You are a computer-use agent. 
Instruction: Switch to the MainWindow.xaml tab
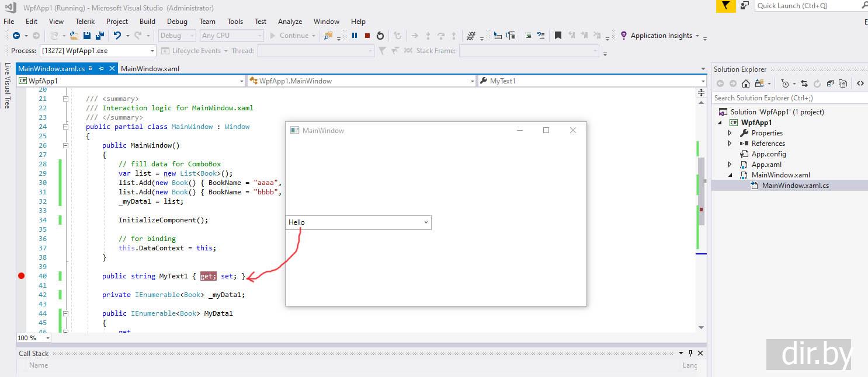tap(150, 69)
